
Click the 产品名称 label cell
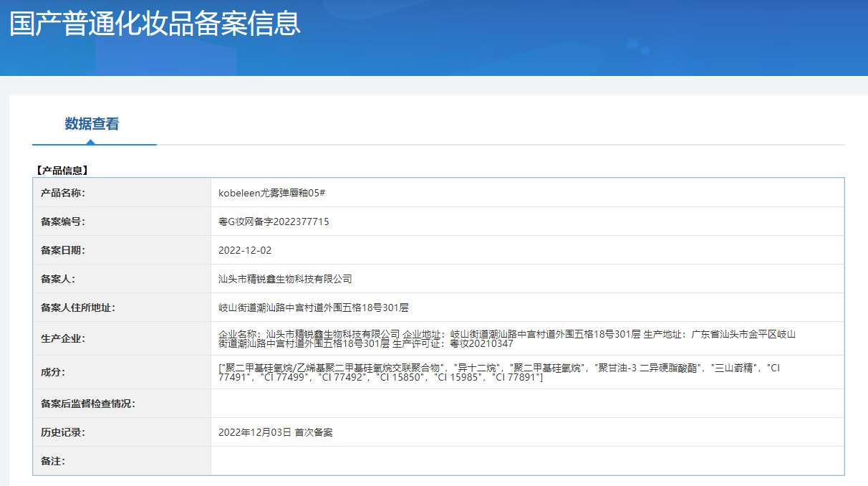click(122, 193)
